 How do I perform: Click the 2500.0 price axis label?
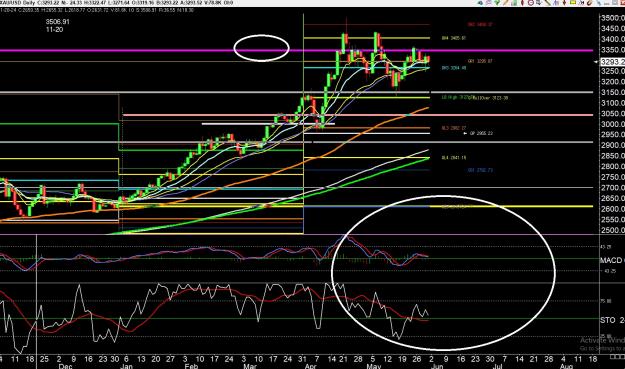613,230
